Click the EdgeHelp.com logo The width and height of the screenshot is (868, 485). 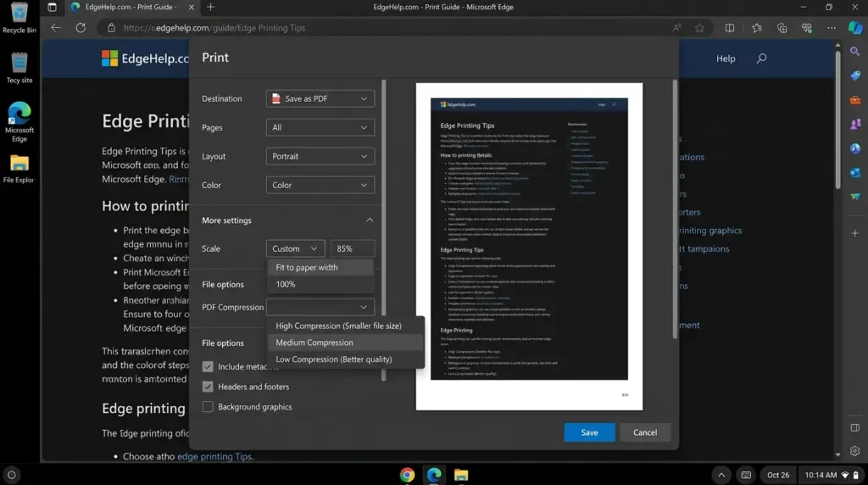[x=146, y=59]
